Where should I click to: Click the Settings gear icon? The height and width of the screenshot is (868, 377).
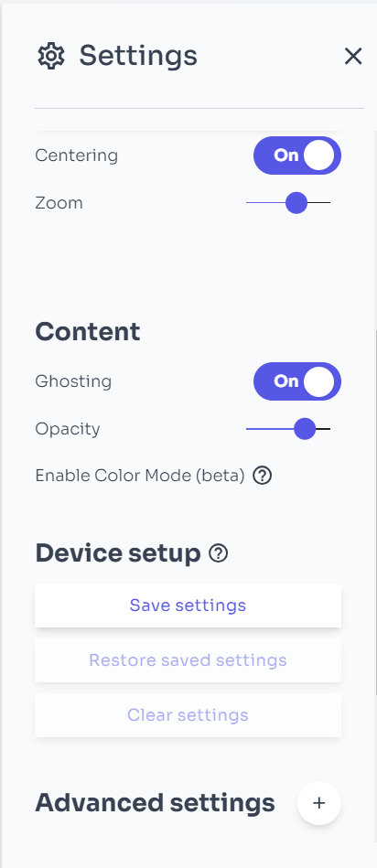pos(51,56)
